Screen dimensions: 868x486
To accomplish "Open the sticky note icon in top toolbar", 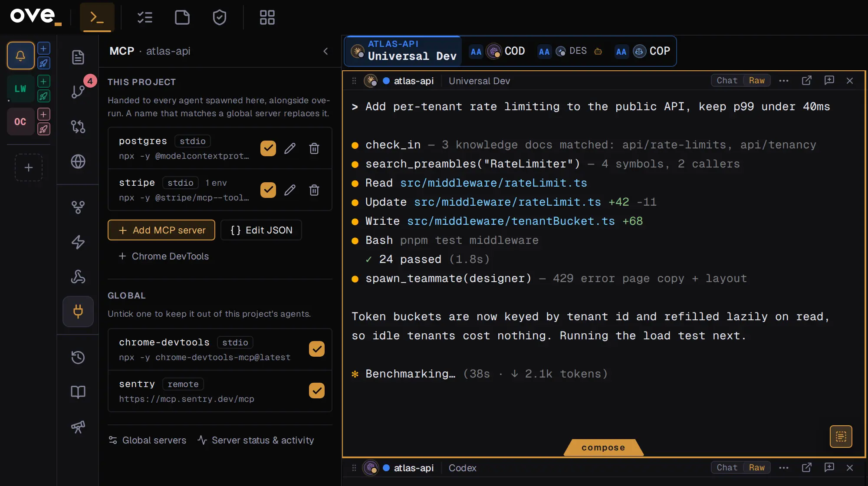I will [x=182, y=17].
